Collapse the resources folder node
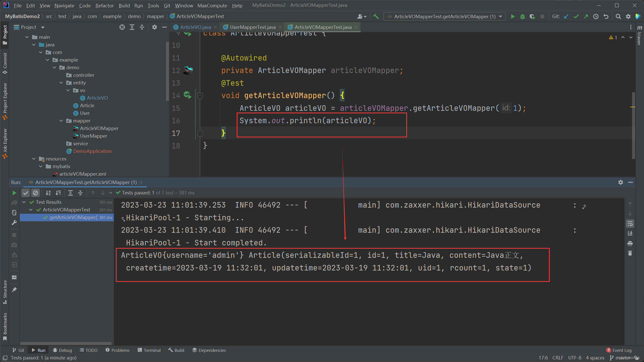 [x=34, y=159]
